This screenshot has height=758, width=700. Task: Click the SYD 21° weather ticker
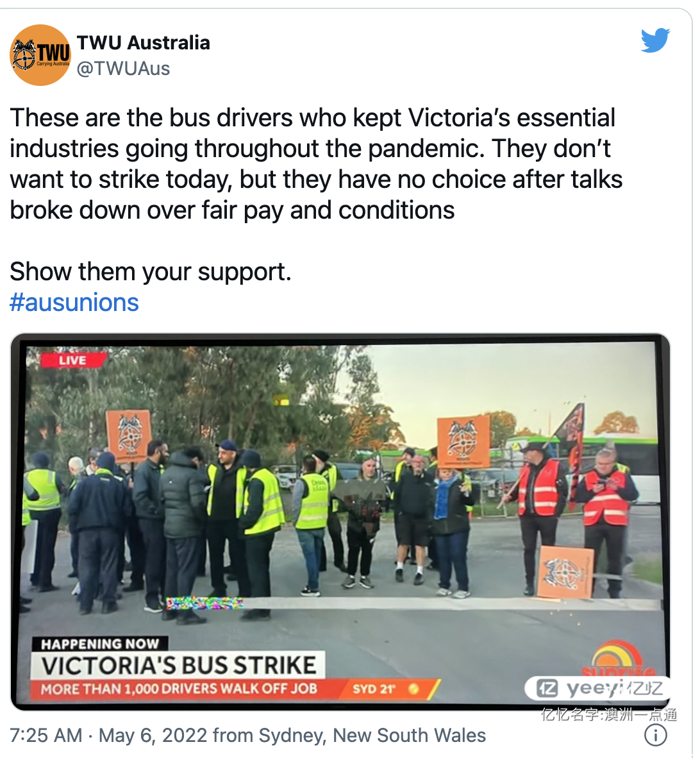[x=385, y=689]
